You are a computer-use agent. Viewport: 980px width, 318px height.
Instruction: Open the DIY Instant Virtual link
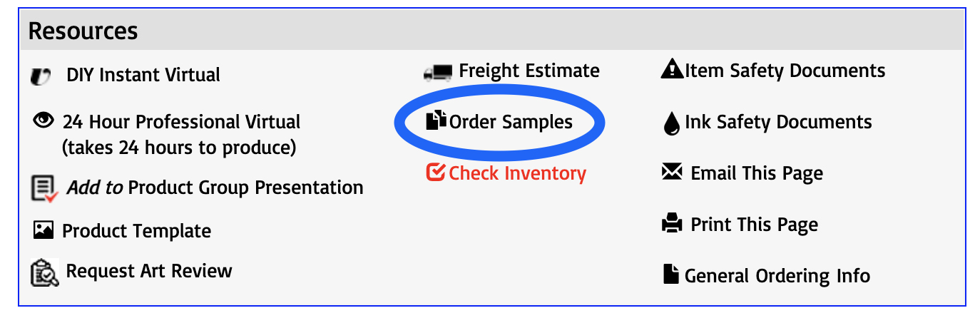point(143,75)
